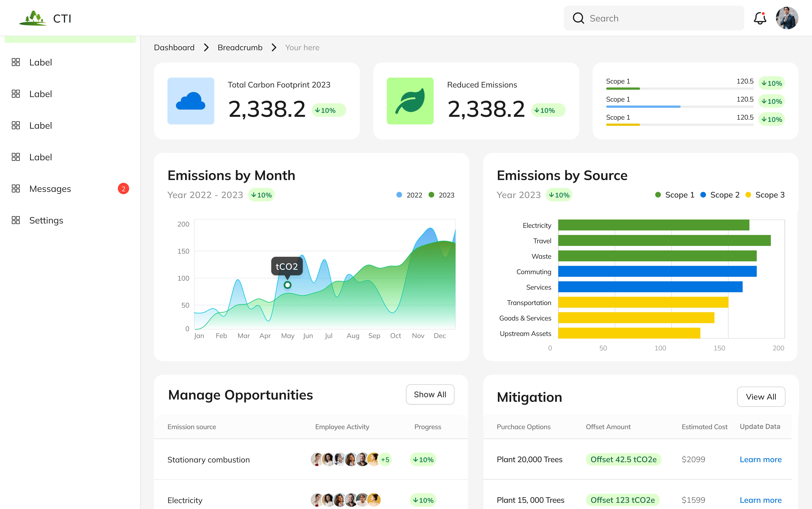Image resolution: width=812 pixels, height=509 pixels.
Task: Click the Employee Activity column header
Action: point(342,427)
